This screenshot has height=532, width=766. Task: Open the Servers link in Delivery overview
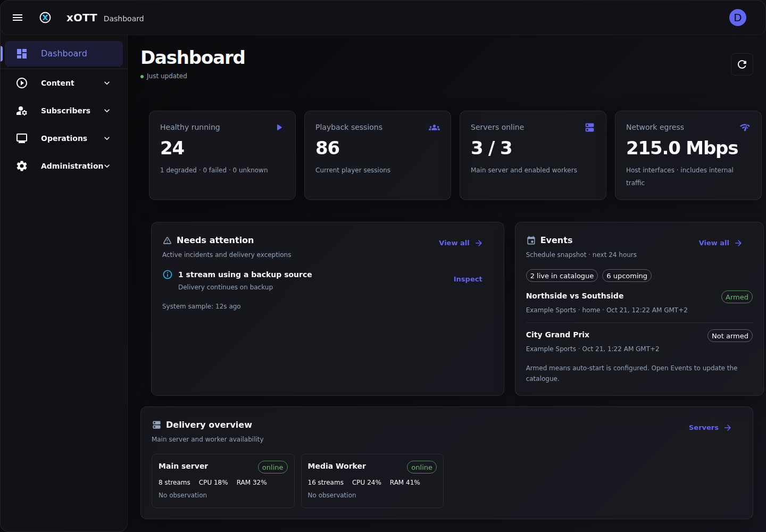click(x=710, y=428)
